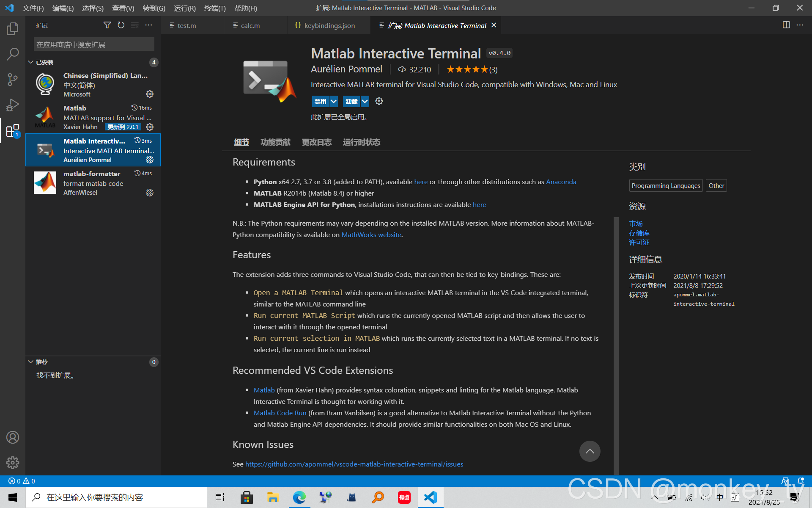The height and width of the screenshot is (508, 812).
Task: Click the refresh extensions icon
Action: (x=121, y=25)
